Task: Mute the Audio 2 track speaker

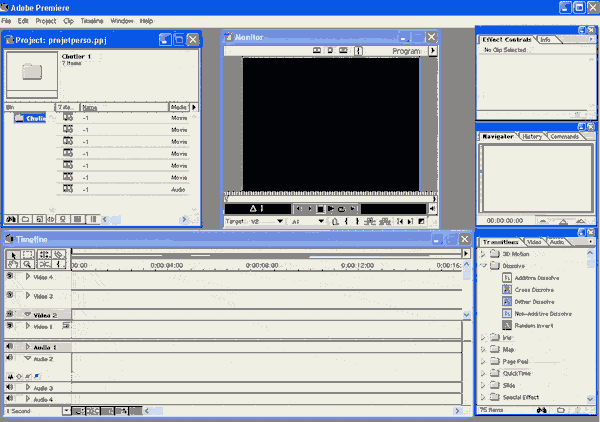Action: pyautogui.click(x=10, y=358)
